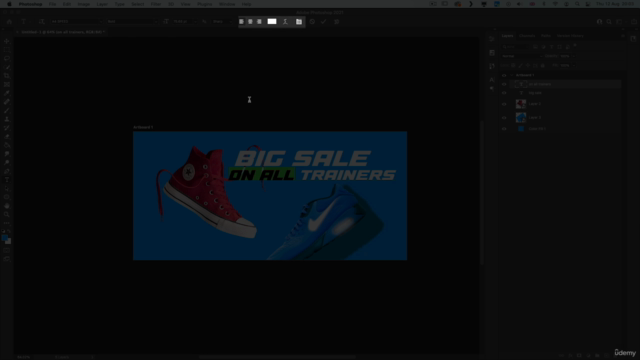The width and height of the screenshot is (640, 360).
Task: Open the font size dropdown
Action: (195, 22)
